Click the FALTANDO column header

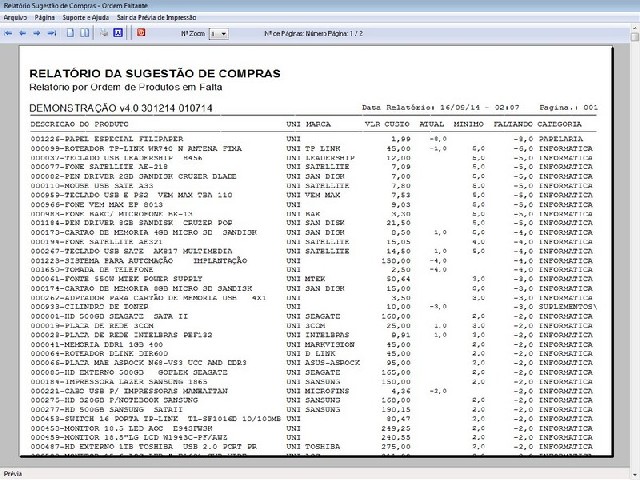(x=513, y=124)
